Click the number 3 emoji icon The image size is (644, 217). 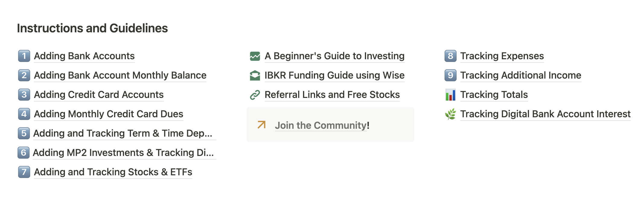[24, 95]
